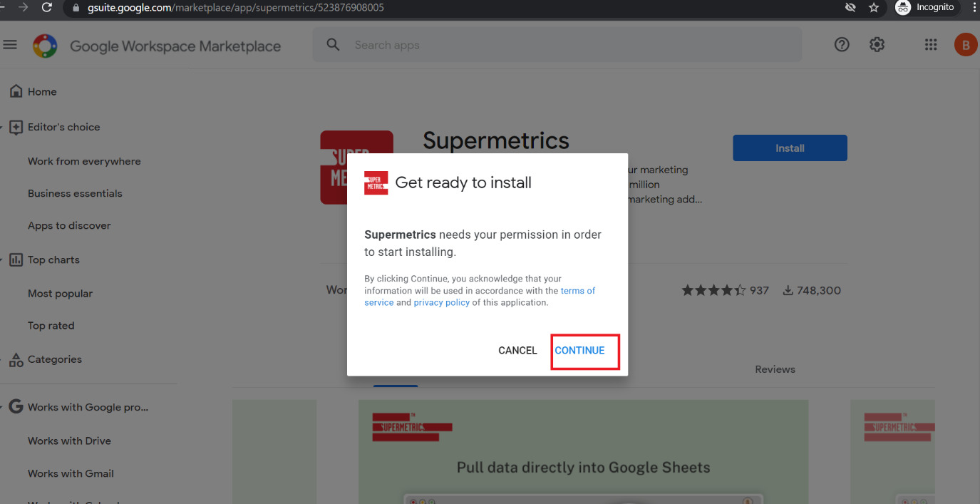Reload the page in browser

tap(47, 7)
